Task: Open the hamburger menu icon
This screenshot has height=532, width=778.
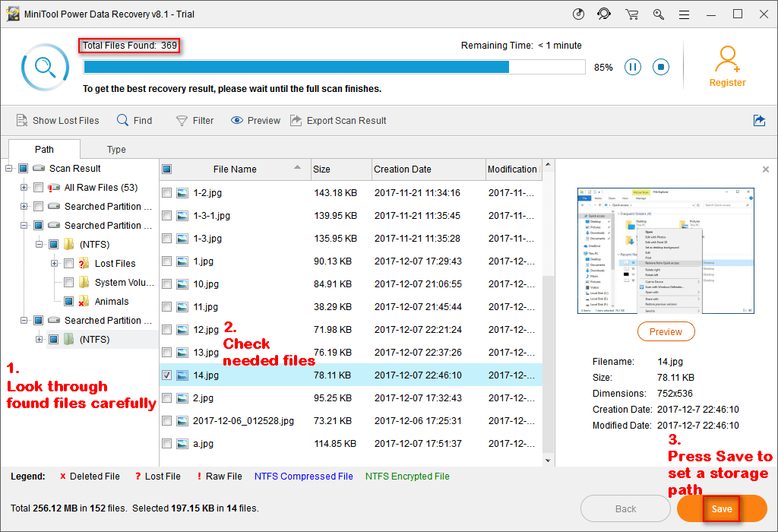Action: [685, 15]
